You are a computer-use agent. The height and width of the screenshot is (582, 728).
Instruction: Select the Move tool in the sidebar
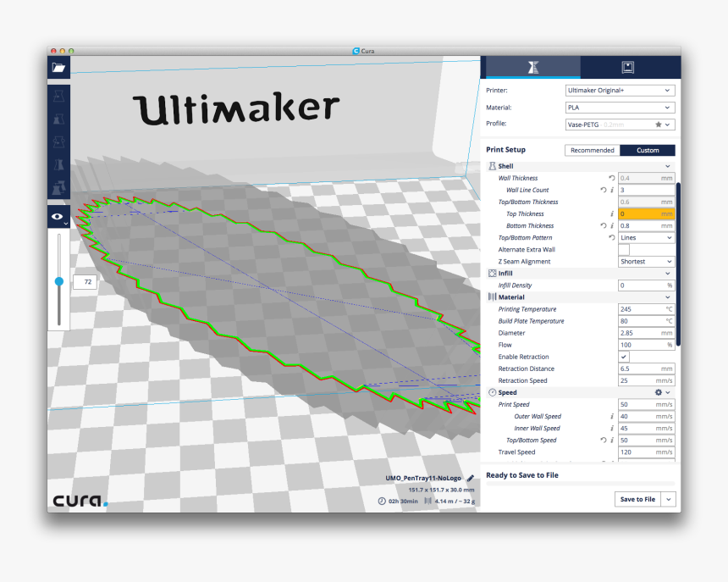pyautogui.click(x=58, y=95)
